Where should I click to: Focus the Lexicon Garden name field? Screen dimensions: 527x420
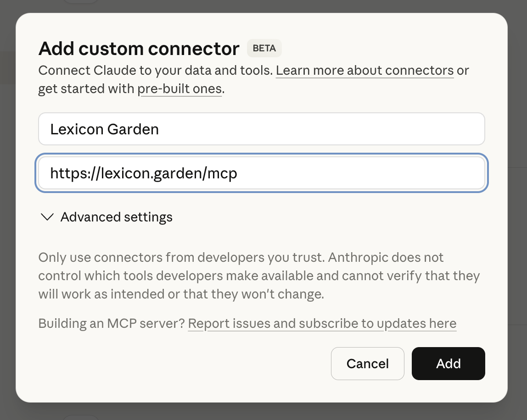pyautogui.click(x=261, y=129)
